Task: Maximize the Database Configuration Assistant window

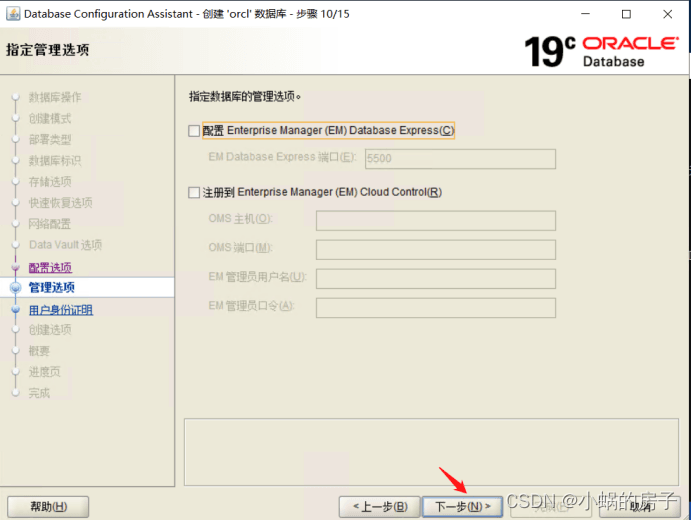Action: pyautogui.click(x=626, y=14)
